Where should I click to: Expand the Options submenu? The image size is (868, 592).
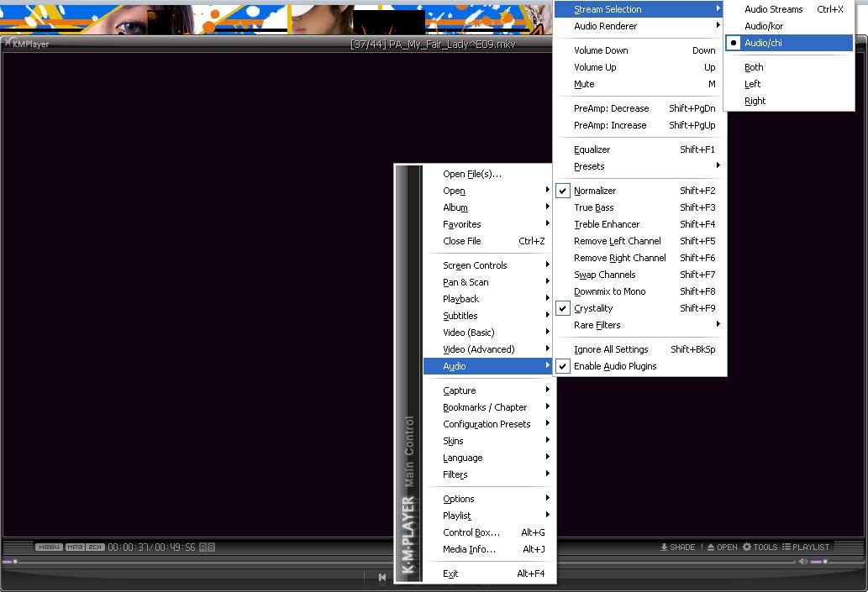pyautogui.click(x=487, y=499)
